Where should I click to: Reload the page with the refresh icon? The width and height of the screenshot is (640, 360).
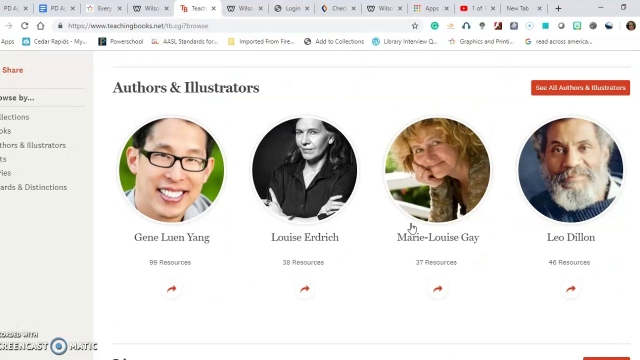(24, 26)
